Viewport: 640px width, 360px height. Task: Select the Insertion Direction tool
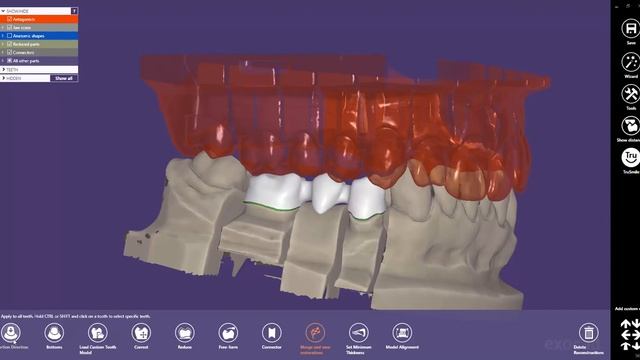point(11,333)
